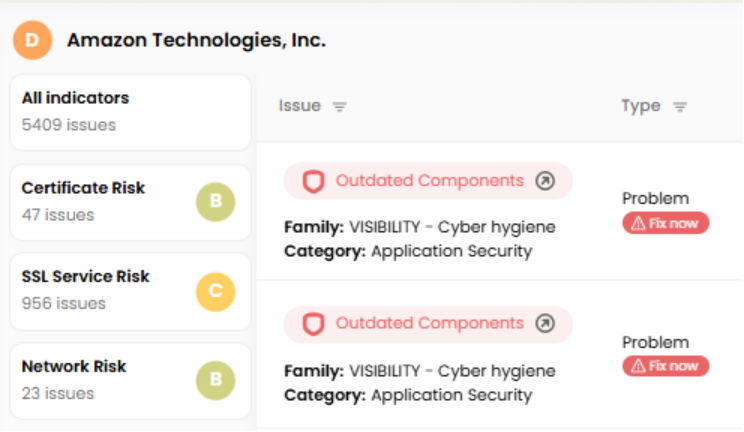
Task: Click first Fix now button
Action: (x=665, y=223)
